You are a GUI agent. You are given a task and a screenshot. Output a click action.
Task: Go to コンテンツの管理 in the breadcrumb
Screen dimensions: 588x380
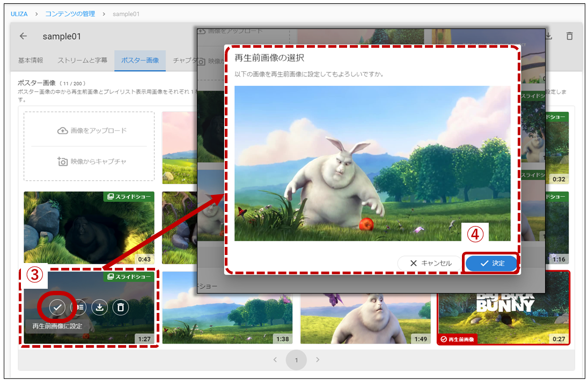point(70,14)
